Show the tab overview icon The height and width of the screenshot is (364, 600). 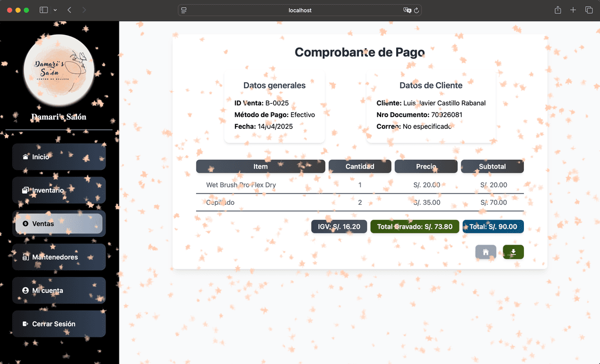(589, 10)
